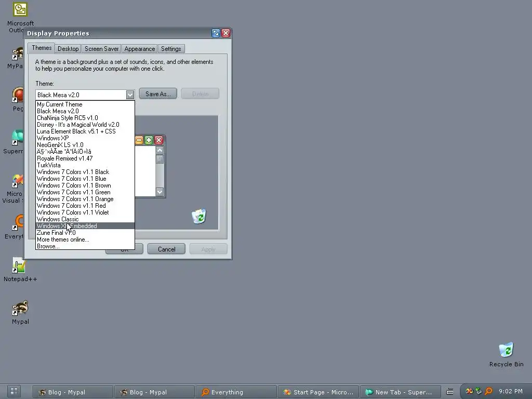532x399 pixels.
Task: Switch to the New Tab - Super taskbar window
Action: [x=400, y=392]
